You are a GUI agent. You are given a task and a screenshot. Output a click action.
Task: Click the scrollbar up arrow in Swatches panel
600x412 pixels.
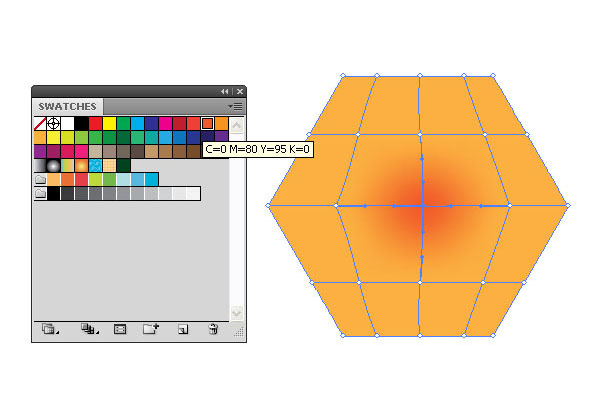click(237, 125)
